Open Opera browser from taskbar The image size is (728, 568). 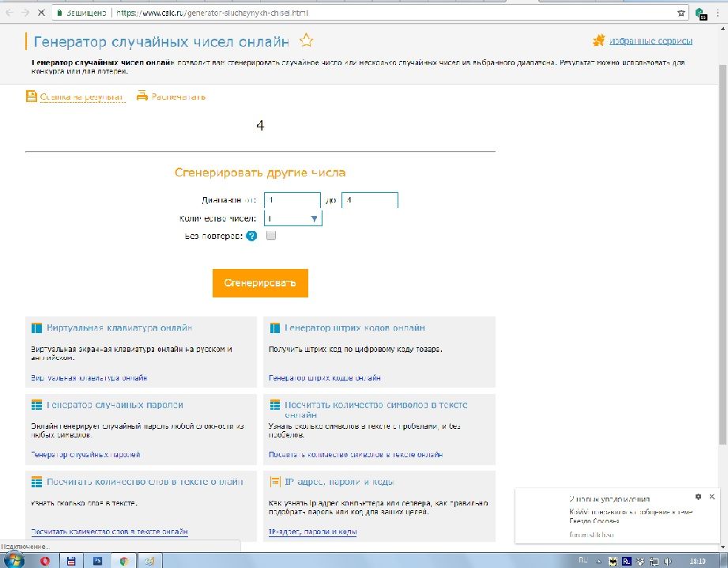[43, 560]
